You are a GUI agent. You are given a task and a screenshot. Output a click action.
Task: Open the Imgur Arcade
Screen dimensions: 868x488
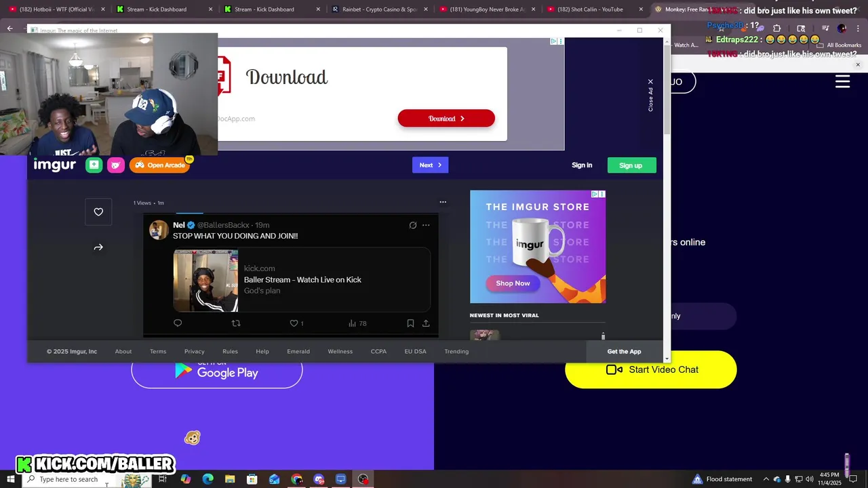click(x=160, y=165)
